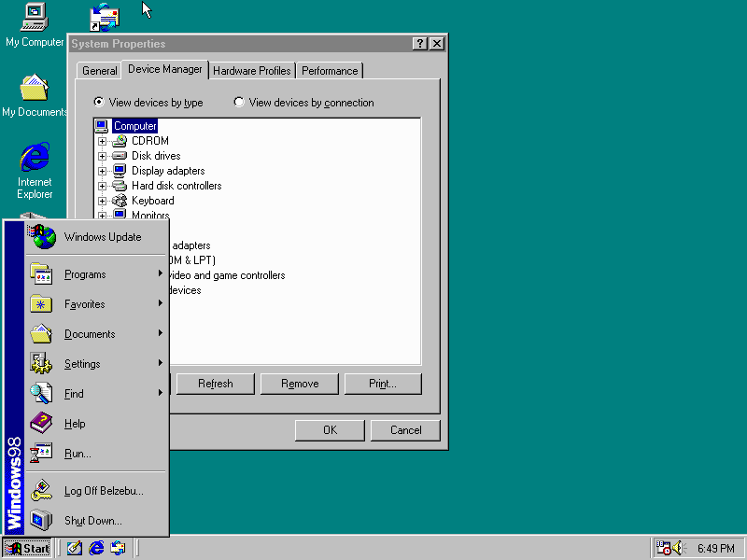The width and height of the screenshot is (747, 560).
Task: Click the CDROM device icon
Action: click(x=120, y=141)
